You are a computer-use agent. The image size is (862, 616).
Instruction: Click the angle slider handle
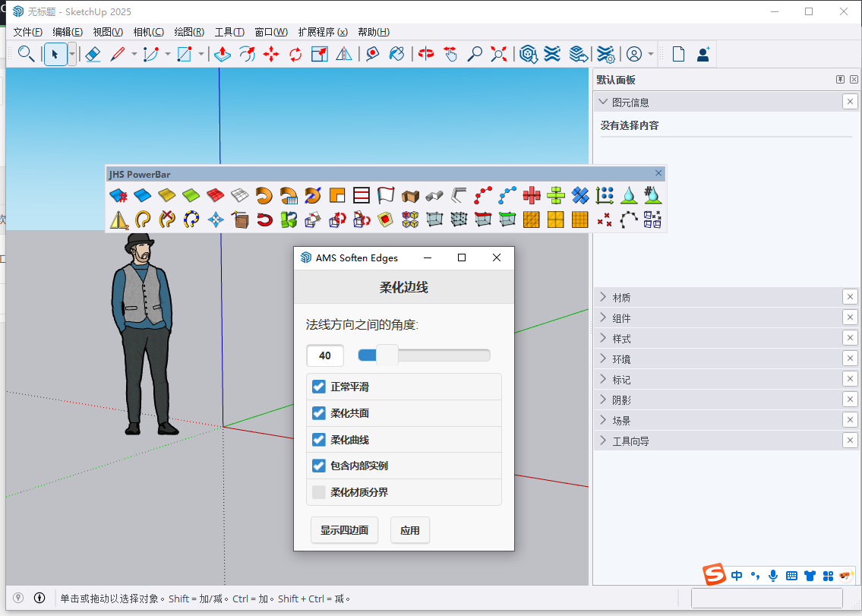coord(387,355)
